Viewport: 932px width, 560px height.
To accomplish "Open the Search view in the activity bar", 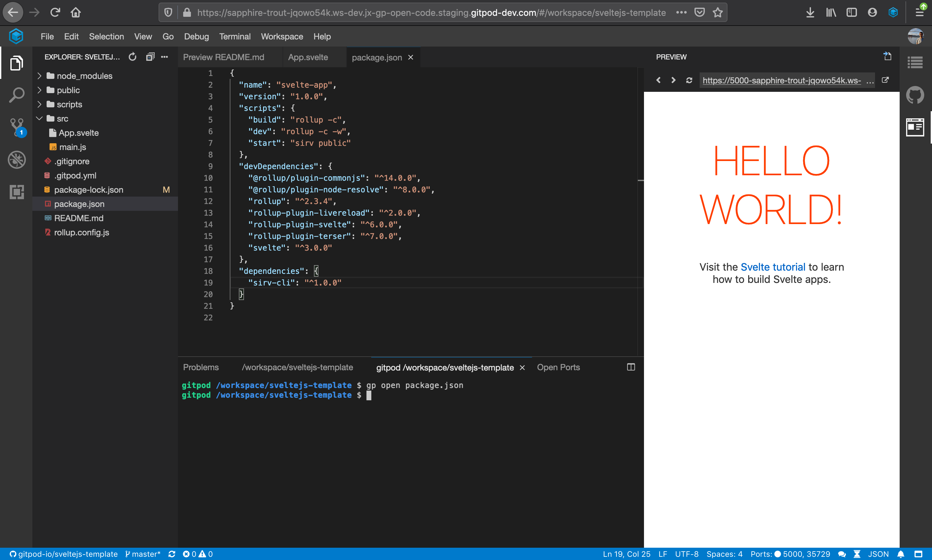I will pos(17,95).
